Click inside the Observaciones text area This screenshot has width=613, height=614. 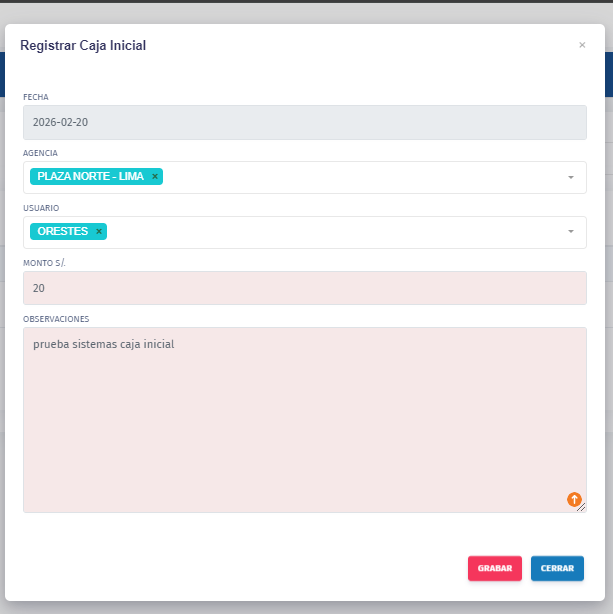point(304,420)
